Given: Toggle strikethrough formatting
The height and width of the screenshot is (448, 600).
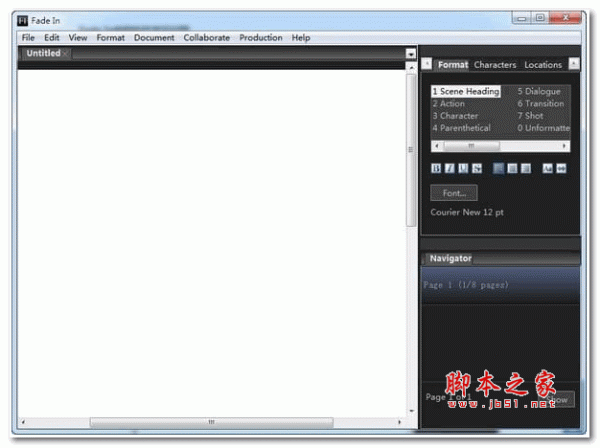Looking at the screenshot, I should click(x=477, y=168).
